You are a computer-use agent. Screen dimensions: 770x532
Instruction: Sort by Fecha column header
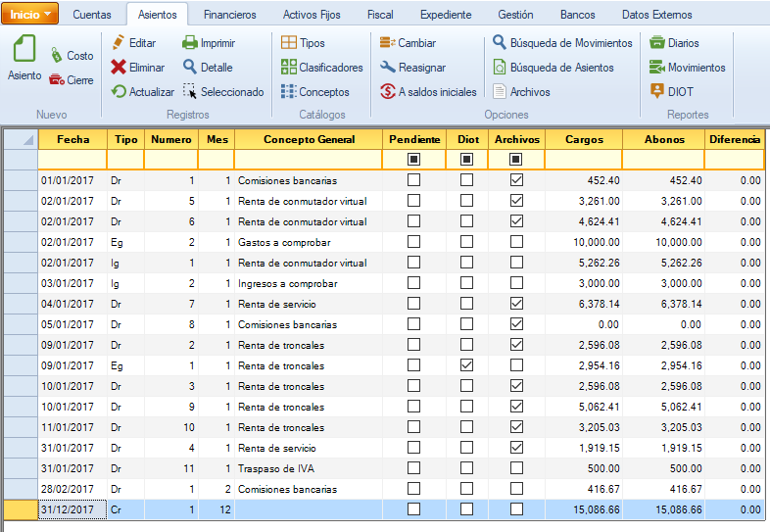click(72, 140)
